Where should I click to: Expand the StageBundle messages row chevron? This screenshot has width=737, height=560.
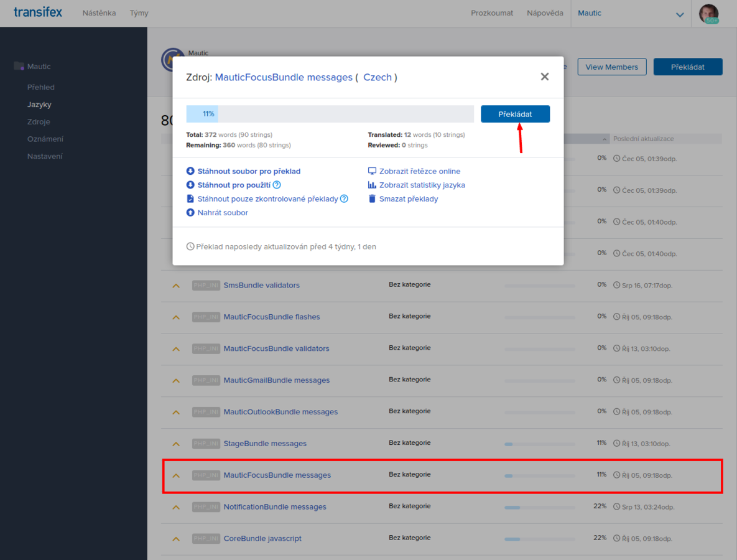(176, 444)
